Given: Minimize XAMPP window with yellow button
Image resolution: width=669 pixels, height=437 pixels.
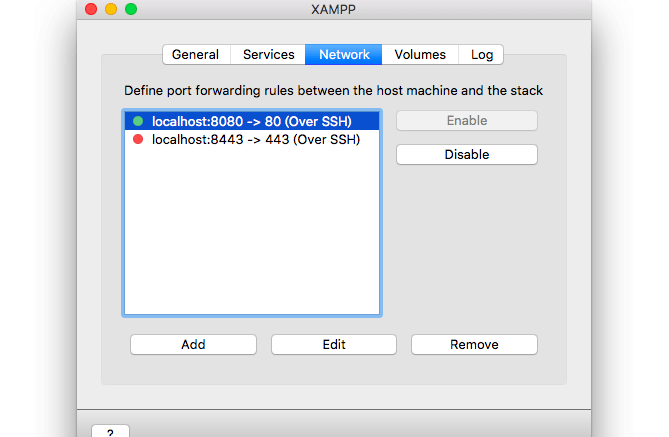Looking at the screenshot, I should (x=111, y=9).
